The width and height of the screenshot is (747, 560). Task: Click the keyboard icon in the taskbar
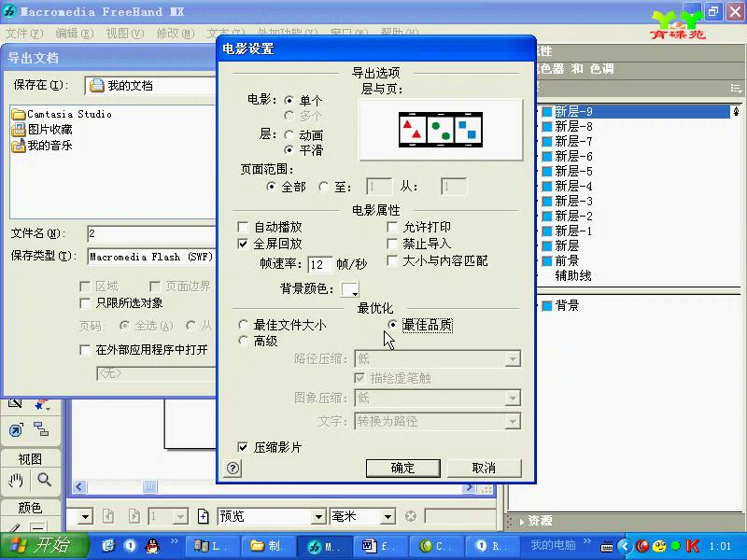pos(606,547)
